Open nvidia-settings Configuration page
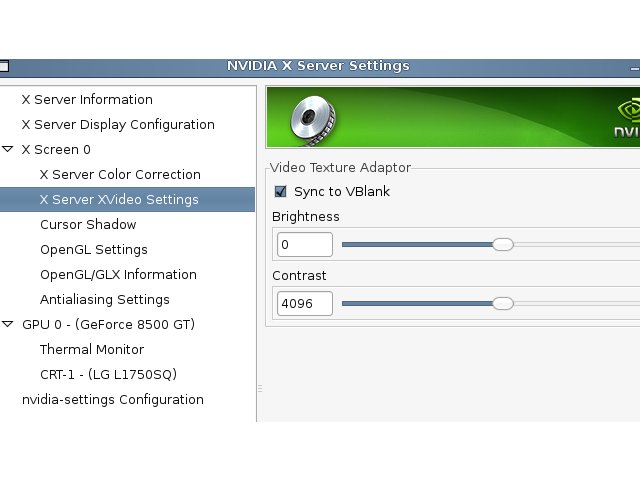The image size is (640, 480). click(x=113, y=400)
